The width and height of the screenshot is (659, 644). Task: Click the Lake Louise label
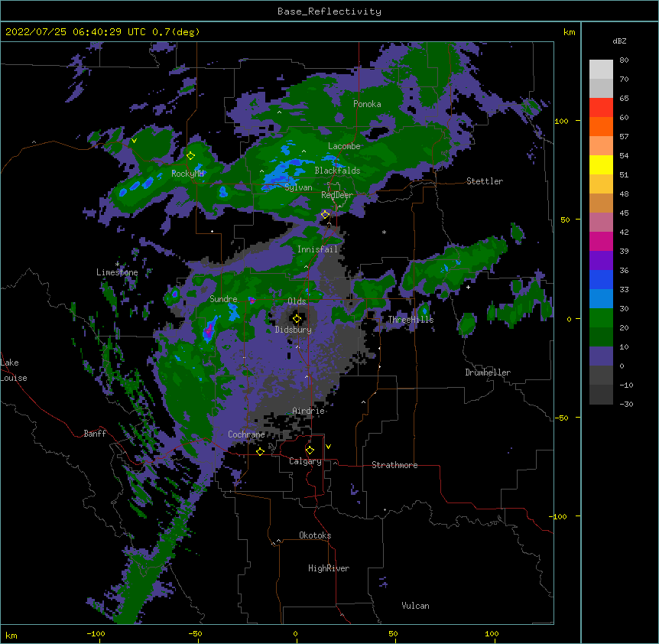coord(14,370)
